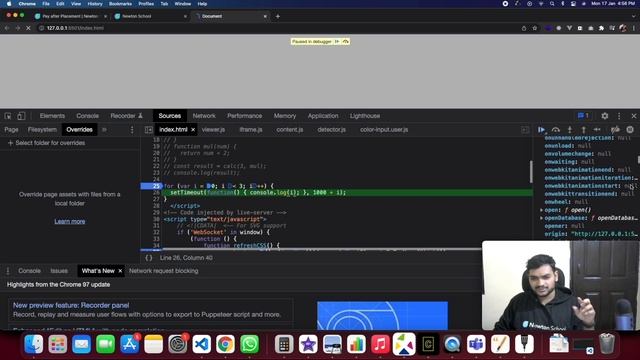Show more navigator tabs chevron

[104, 130]
